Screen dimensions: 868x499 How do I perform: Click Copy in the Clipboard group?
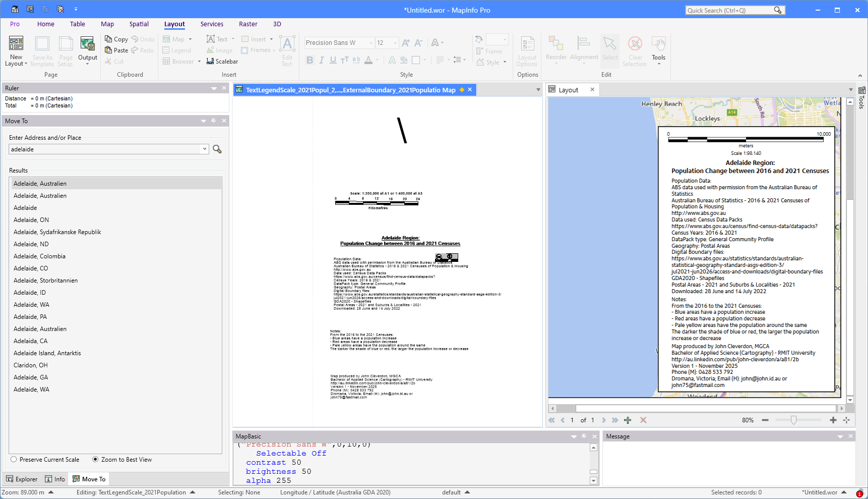click(x=116, y=39)
